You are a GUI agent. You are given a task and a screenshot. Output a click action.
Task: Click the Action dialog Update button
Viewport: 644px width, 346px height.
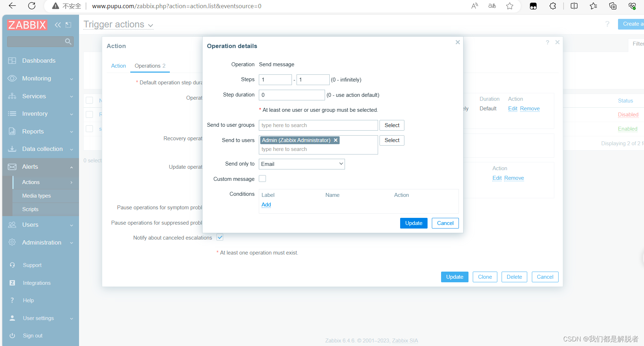[x=455, y=277]
